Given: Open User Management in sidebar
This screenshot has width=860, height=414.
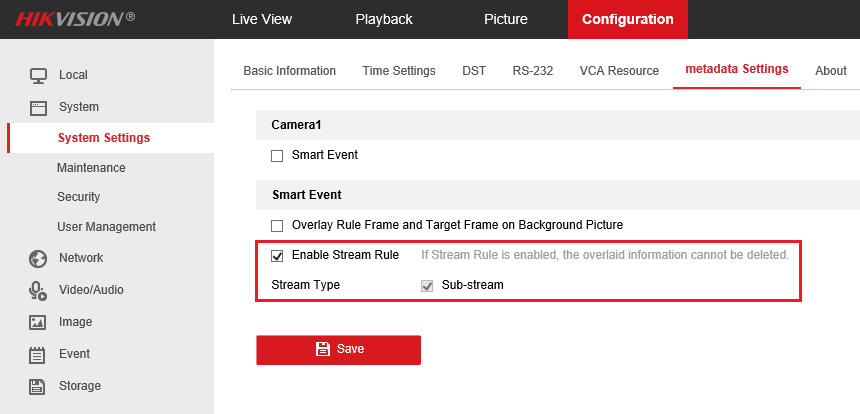Looking at the screenshot, I should click(x=106, y=226).
